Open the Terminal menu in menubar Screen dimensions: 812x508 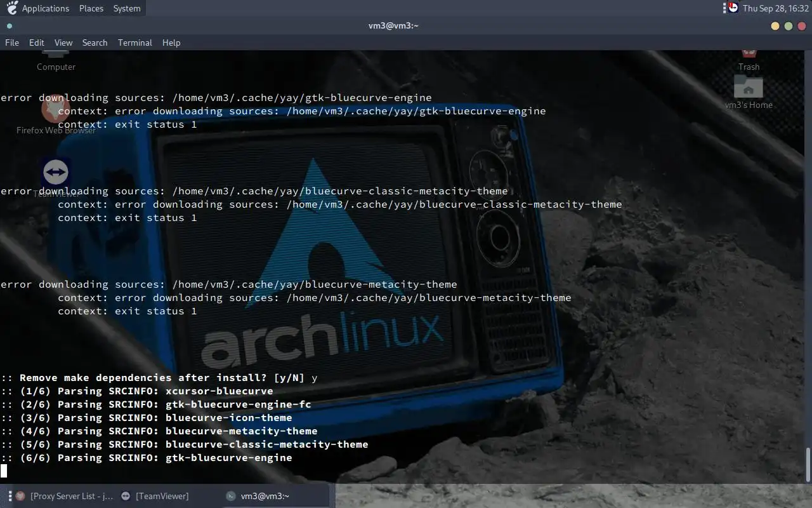135,43
